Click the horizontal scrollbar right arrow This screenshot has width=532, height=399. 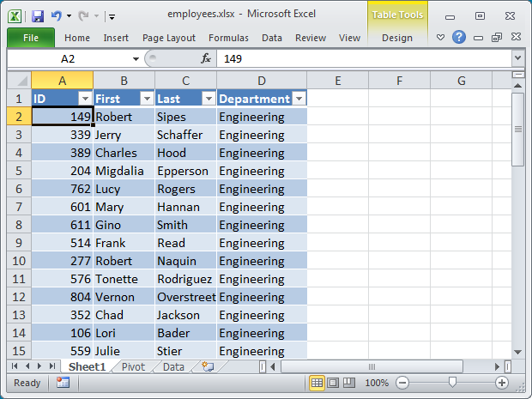[497, 366]
